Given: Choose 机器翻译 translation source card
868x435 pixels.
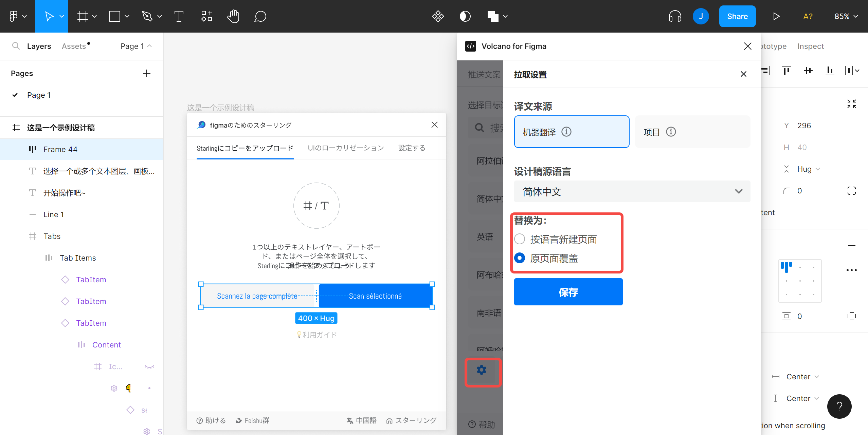Looking at the screenshot, I should [x=572, y=132].
